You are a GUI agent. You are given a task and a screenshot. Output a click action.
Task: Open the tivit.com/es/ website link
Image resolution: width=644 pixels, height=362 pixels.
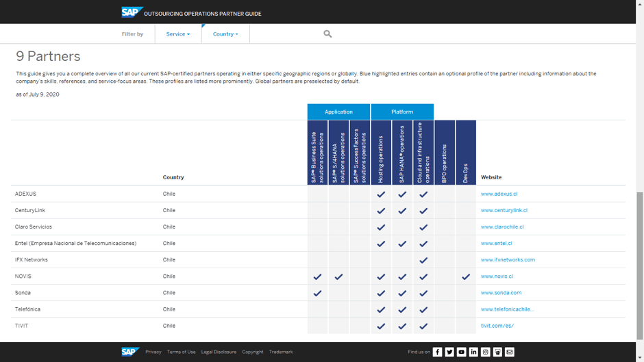point(497,326)
